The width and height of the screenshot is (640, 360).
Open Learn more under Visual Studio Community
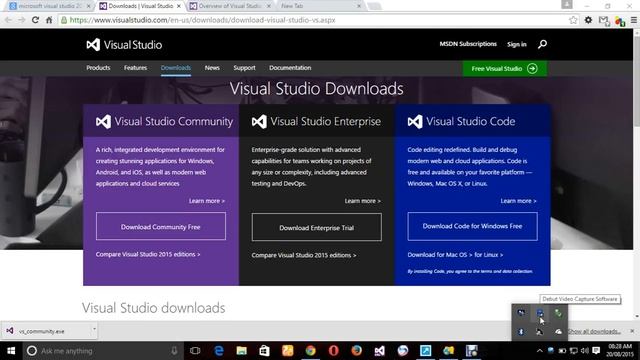click(207, 201)
